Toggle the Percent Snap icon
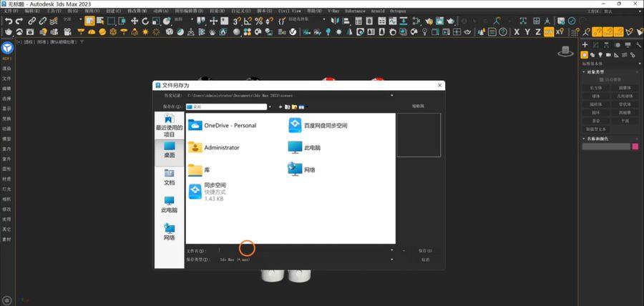 258,21
